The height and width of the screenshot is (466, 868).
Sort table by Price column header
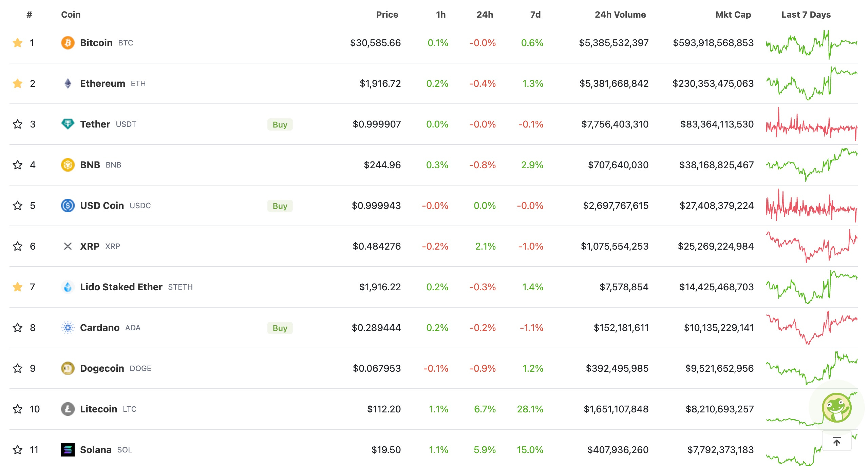387,15
